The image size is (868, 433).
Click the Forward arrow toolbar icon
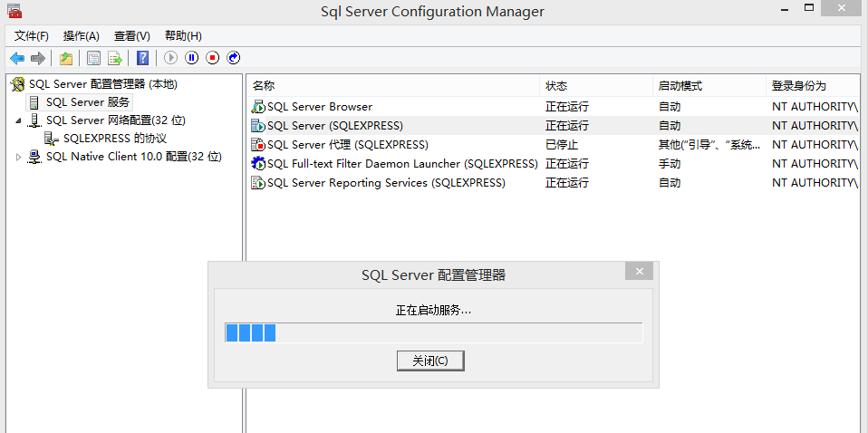[38, 58]
